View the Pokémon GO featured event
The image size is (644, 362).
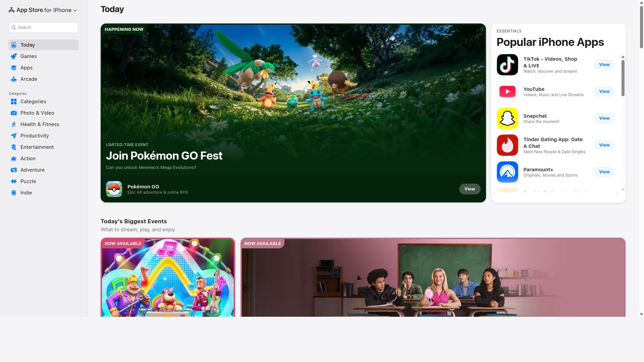coord(470,189)
